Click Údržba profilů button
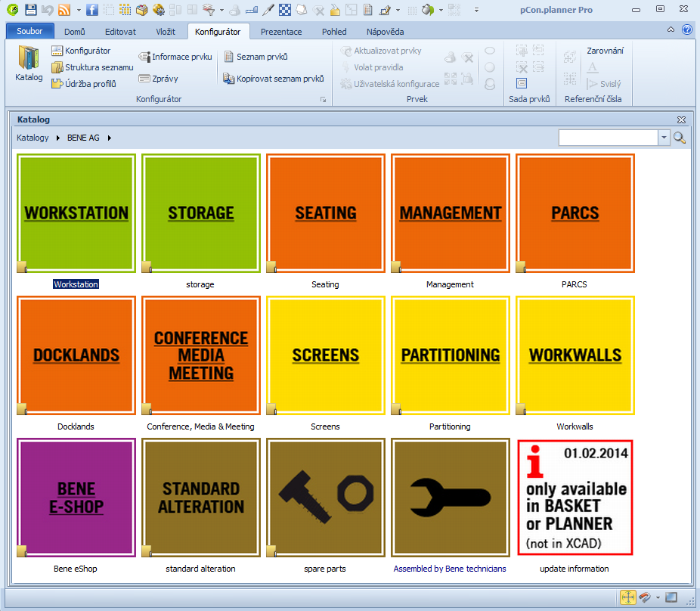This screenshot has width=700, height=611. pyautogui.click(x=83, y=83)
